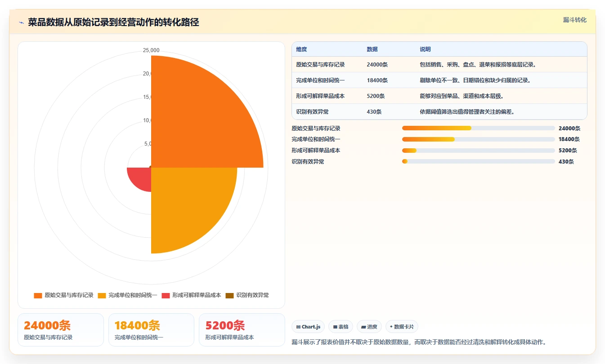Open the 5200条 data card

[242, 330]
